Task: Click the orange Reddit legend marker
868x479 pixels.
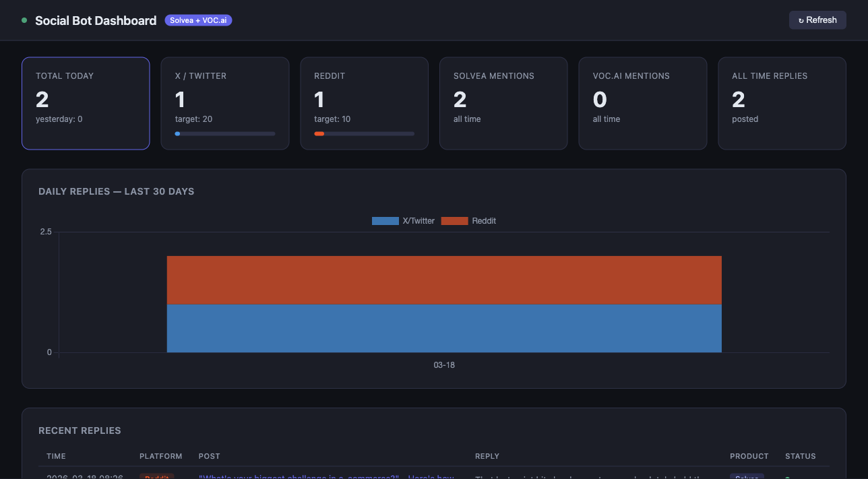Action: pyautogui.click(x=454, y=220)
